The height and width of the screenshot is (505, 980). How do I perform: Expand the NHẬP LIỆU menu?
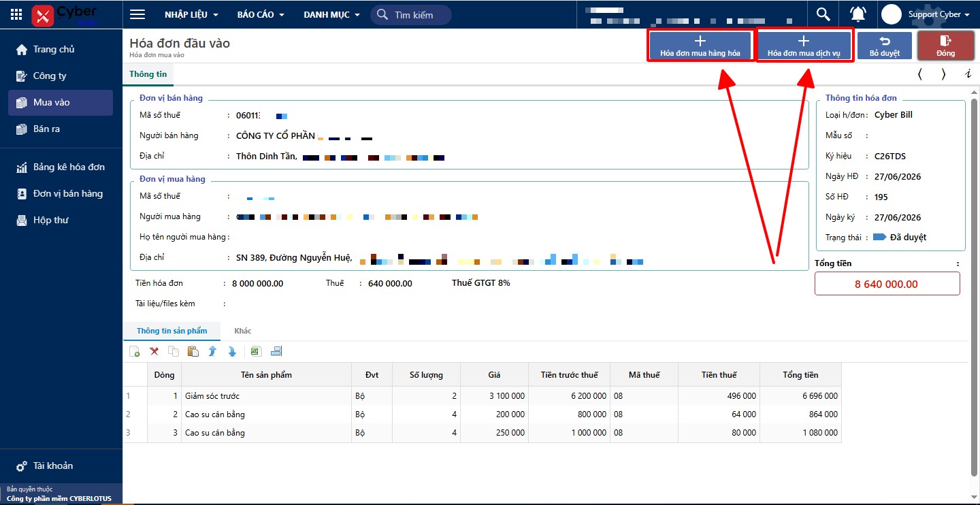pyautogui.click(x=191, y=14)
